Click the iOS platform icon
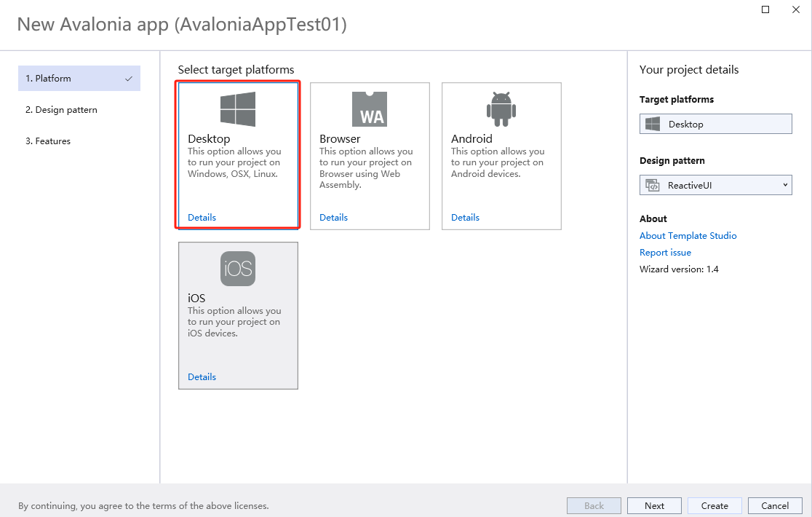812x517 pixels. click(238, 269)
